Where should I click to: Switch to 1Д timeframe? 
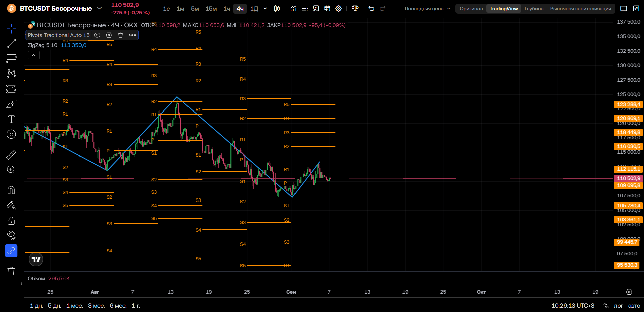click(254, 9)
